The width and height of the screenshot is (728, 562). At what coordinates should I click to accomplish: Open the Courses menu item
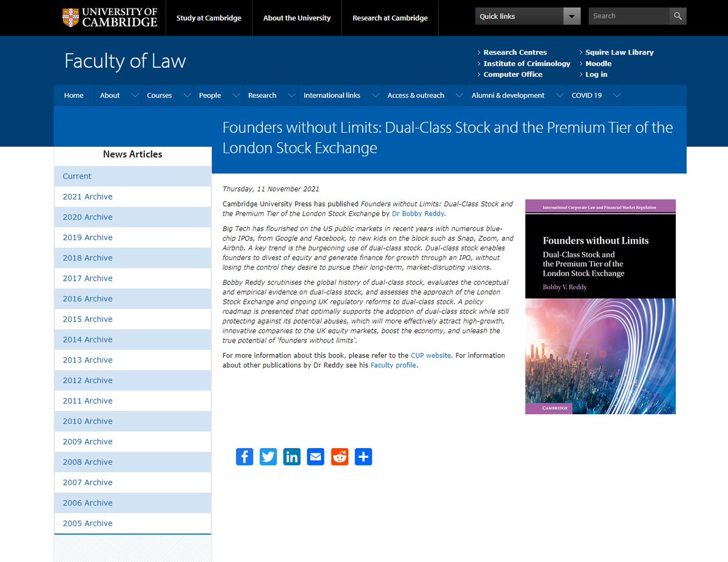click(x=160, y=95)
